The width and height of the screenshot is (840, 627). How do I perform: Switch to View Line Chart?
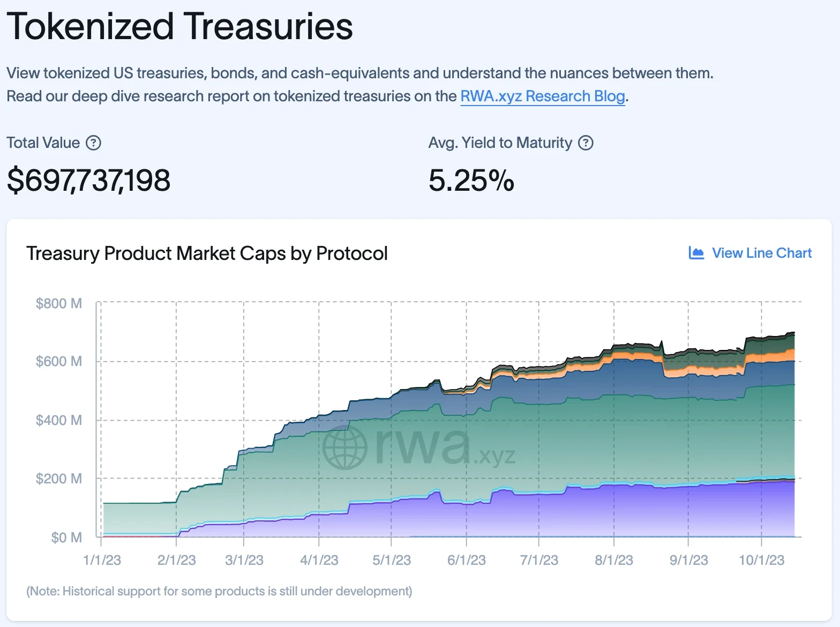point(750,253)
